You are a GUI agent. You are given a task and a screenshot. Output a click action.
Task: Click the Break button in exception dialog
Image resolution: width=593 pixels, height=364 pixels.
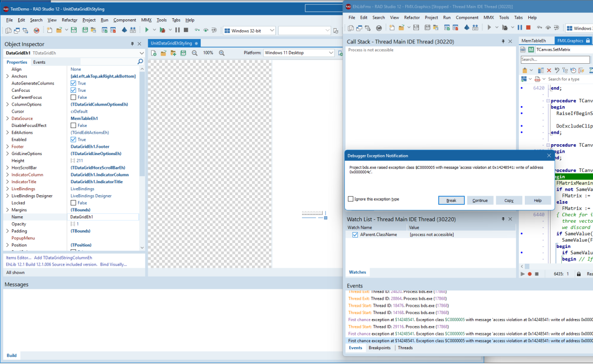(x=451, y=201)
